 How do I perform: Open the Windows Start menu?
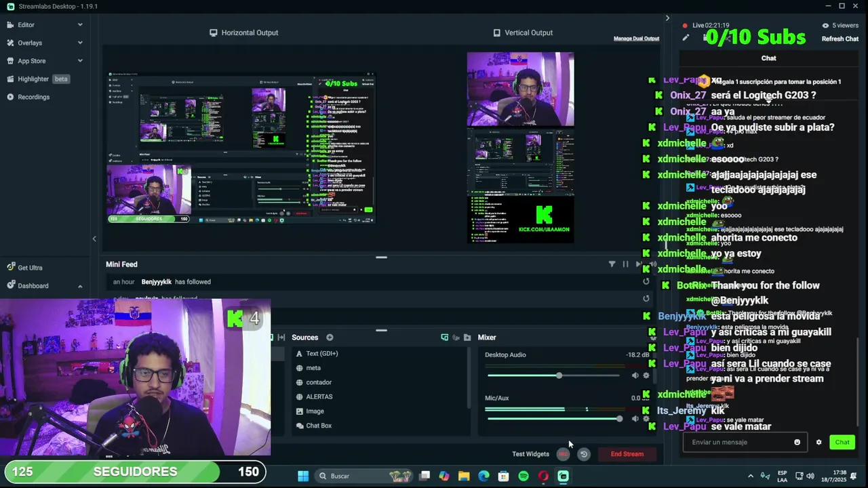(303, 476)
